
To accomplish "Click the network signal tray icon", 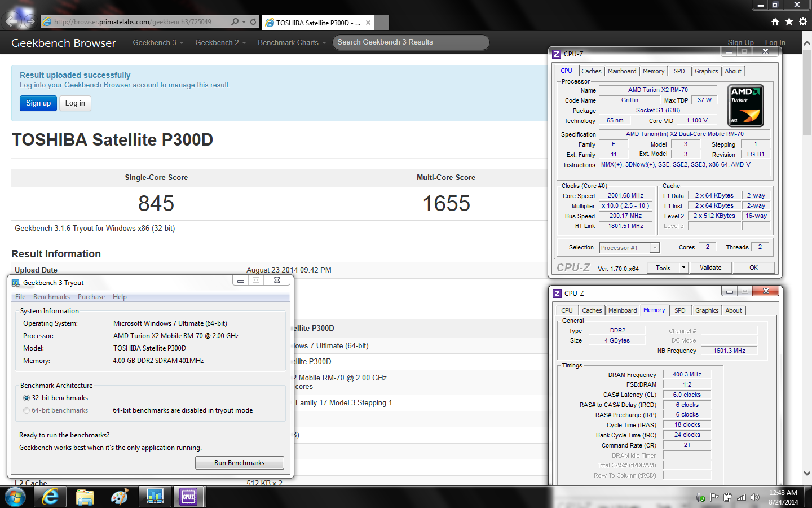I will point(742,497).
